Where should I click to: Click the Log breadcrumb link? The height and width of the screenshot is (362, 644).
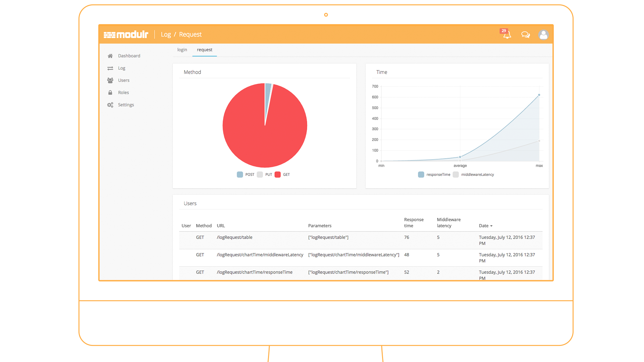click(166, 35)
